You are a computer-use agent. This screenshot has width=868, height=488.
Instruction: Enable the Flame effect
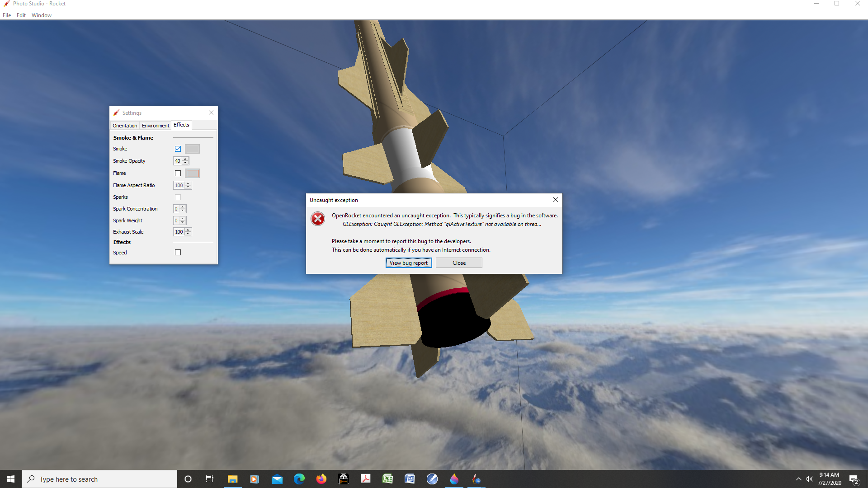tap(177, 173)
